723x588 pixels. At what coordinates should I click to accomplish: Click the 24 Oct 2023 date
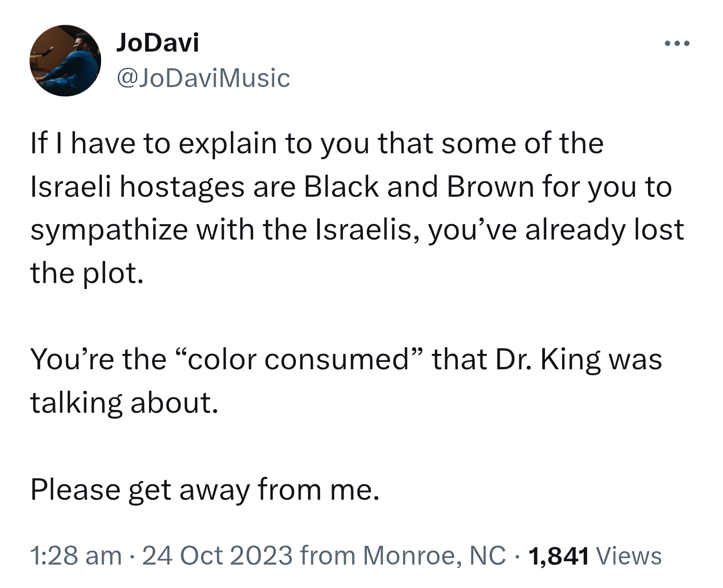pos(217,556)
